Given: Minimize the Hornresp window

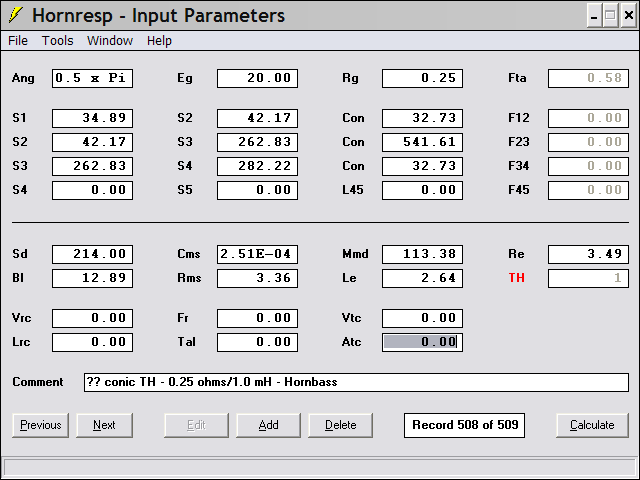Looking at the screenshot, I should tap(594, 16).
